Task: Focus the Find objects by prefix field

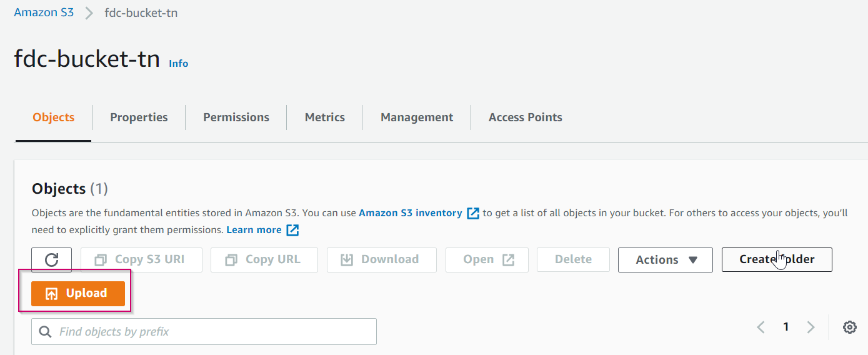Action: pos(212,332)
